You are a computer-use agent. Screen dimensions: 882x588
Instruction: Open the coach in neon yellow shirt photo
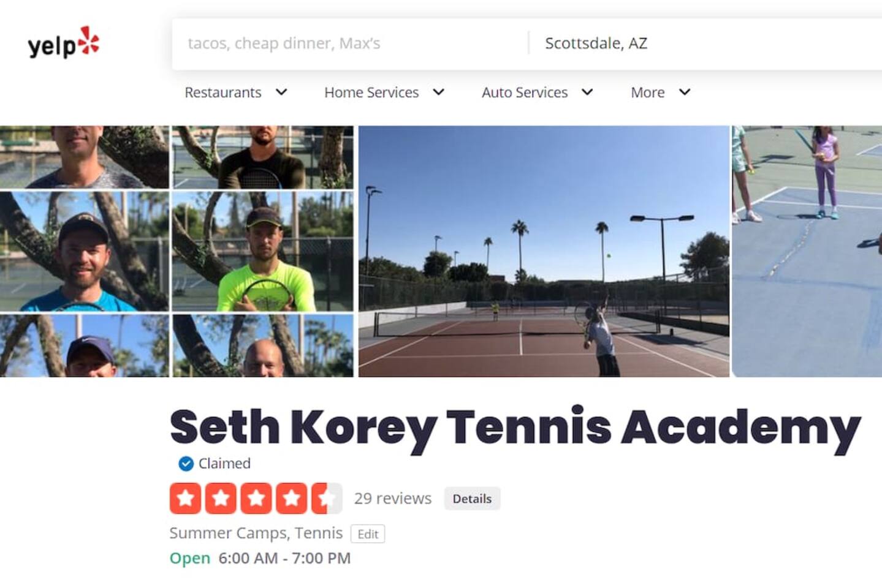263,251
